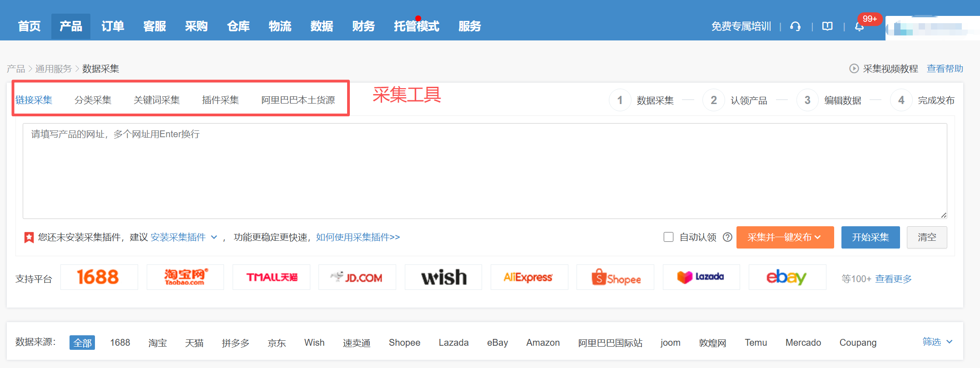Open the 如何使用采集插件>> link
980x368 pixels.
pyautogui.click(x=358, y=237)
